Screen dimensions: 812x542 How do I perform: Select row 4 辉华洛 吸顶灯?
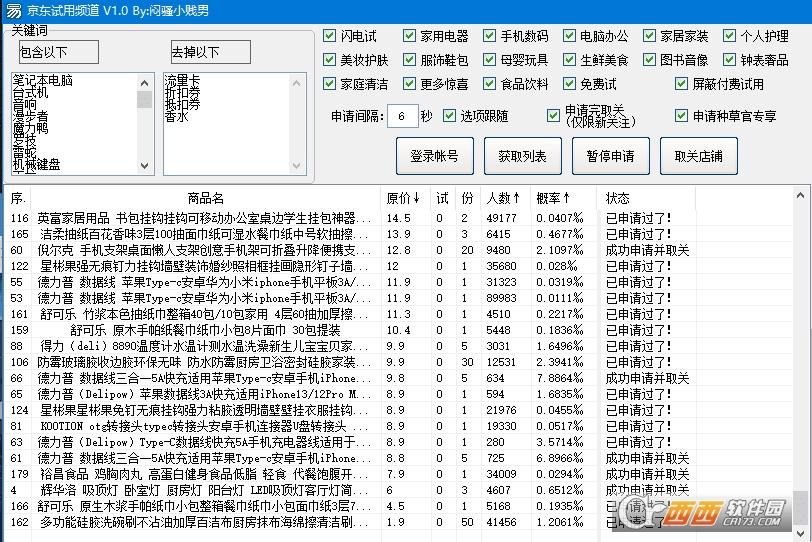click(398, 490)
